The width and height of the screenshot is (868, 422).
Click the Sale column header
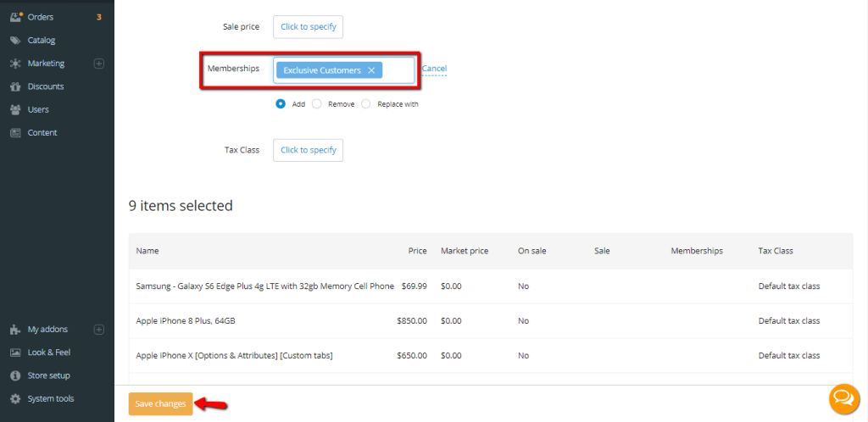602,251
